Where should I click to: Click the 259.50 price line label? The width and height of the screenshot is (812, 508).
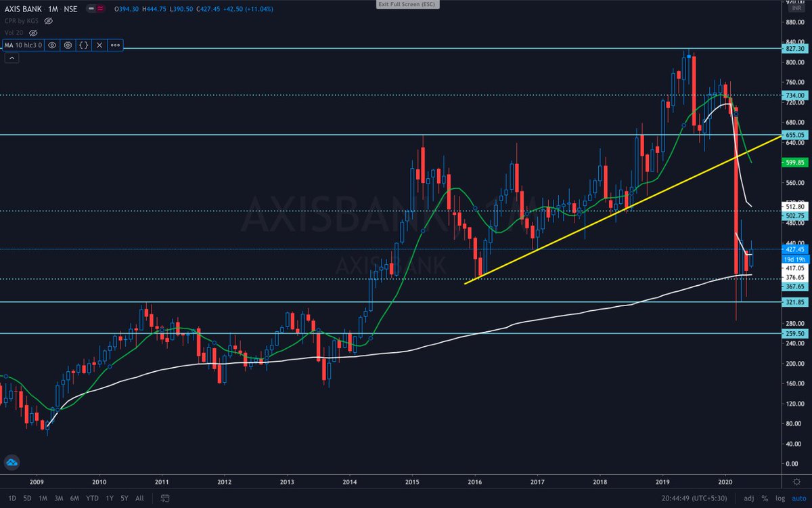(x=796, y=333)
